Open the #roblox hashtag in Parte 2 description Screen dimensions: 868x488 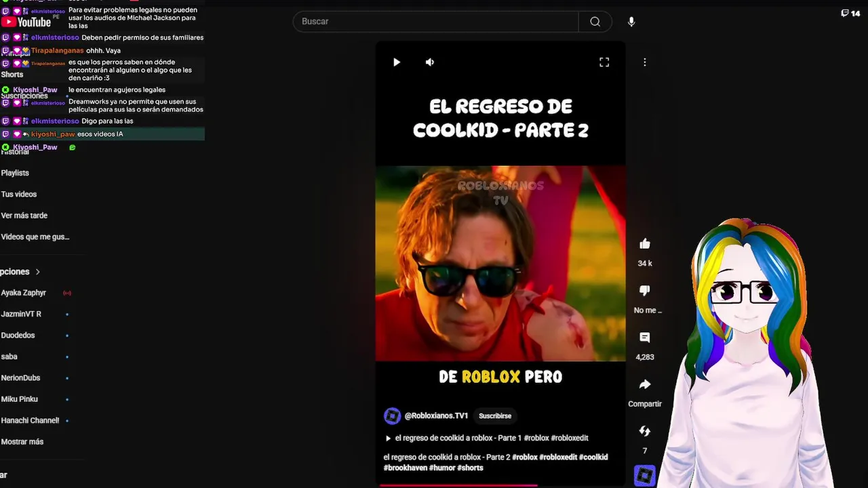coord(525,457)
